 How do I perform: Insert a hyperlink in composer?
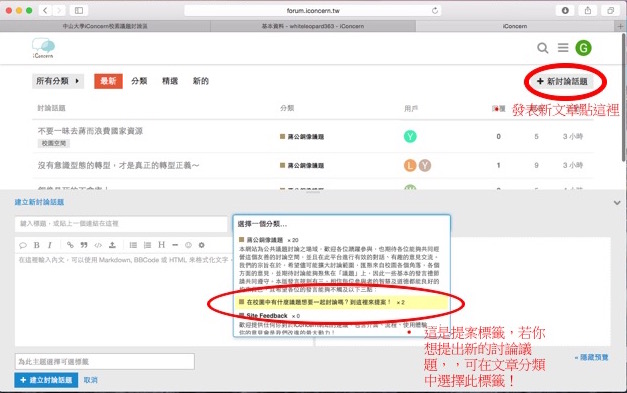click(x=70, y=245)
